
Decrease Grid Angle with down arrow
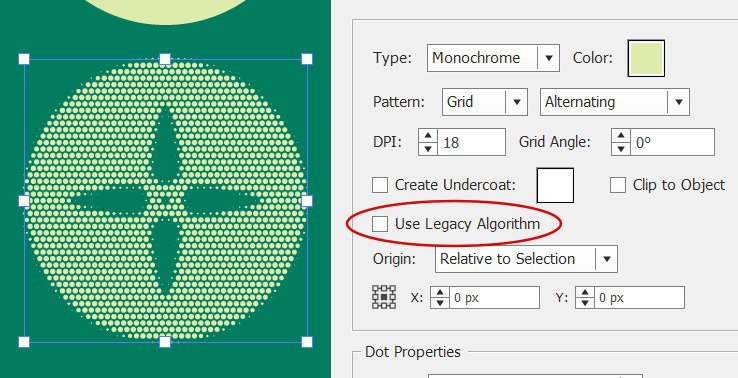621,148
